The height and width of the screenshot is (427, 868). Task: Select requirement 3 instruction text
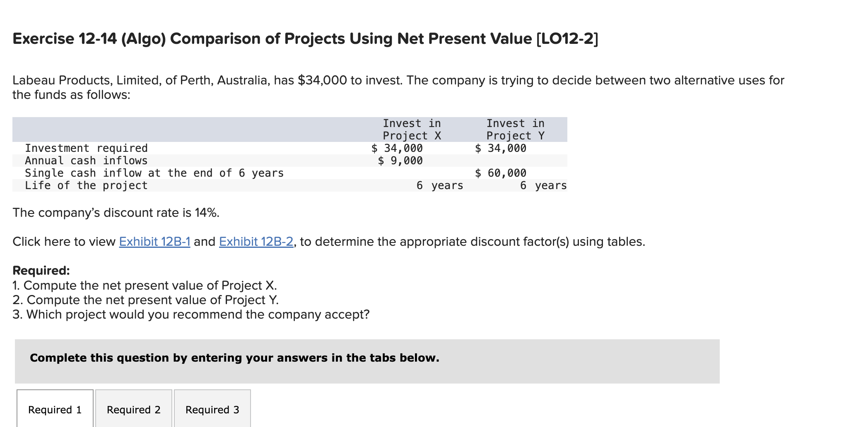click(x=190, y=314)
